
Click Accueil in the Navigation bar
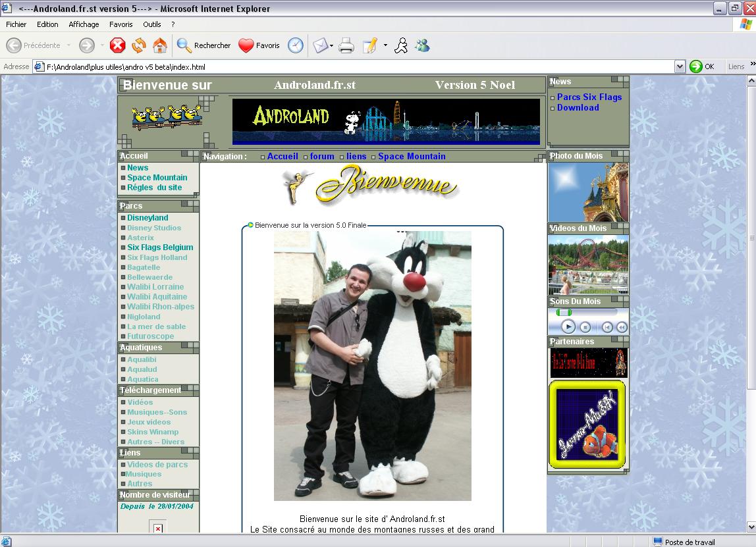(283, 156)
